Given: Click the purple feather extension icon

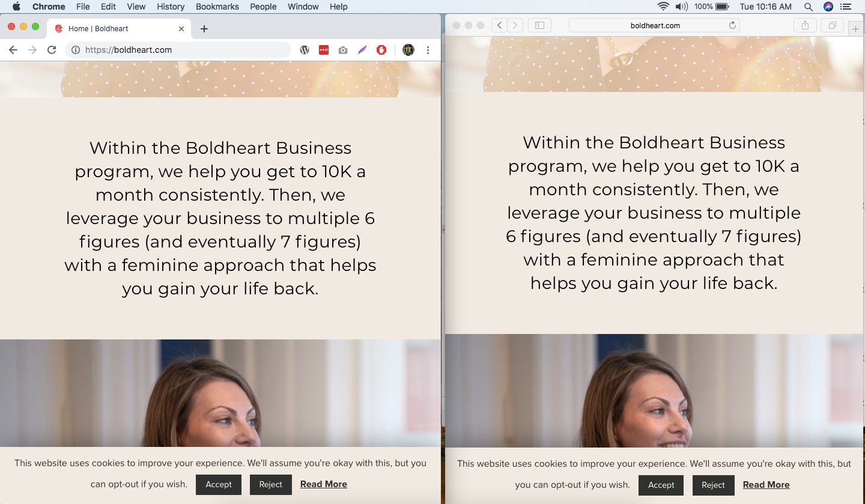Looking at the screenshot, I should (x=362, y=50).
